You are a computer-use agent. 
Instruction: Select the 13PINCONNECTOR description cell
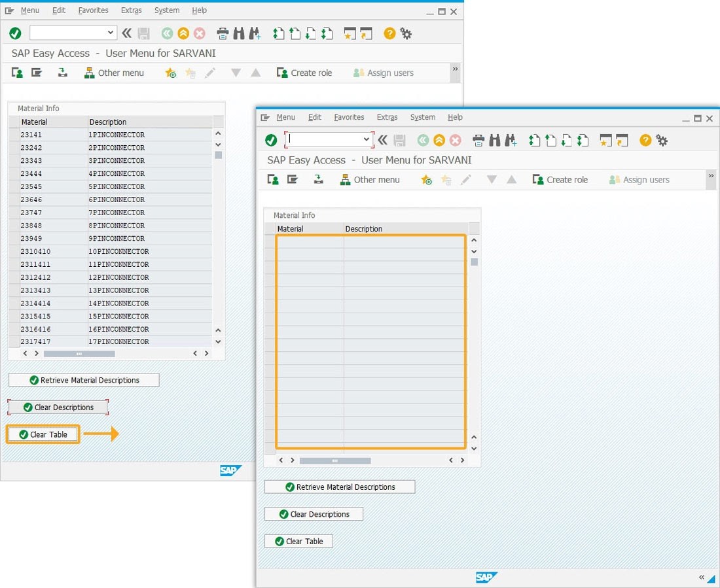click(x=149, y=290)
